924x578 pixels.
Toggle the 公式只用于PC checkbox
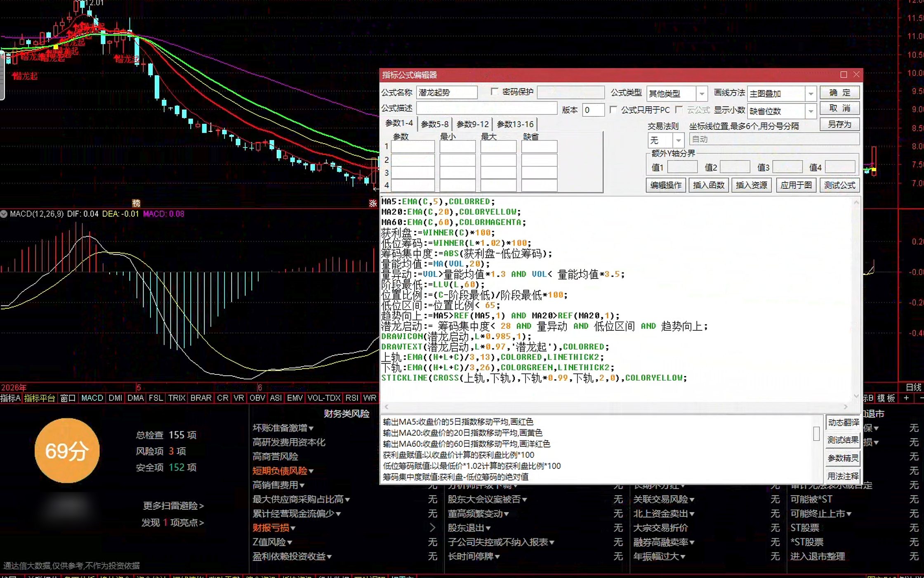pyautogui.click(x=613, y=110)
